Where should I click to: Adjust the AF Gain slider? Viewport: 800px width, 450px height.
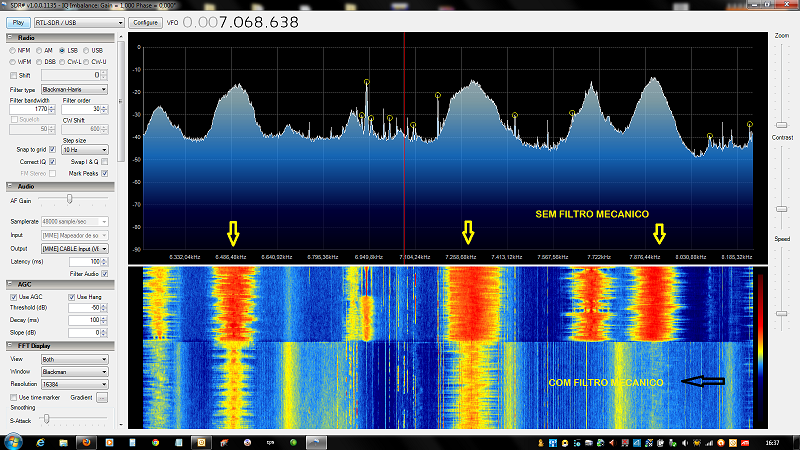coord(68,199)
